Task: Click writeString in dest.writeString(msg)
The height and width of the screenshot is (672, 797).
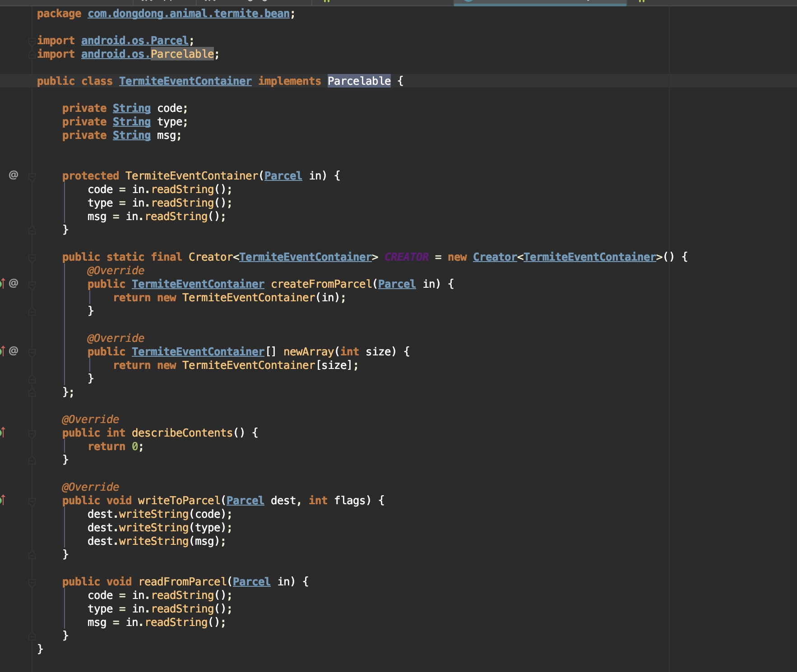Action: point(154,541)
